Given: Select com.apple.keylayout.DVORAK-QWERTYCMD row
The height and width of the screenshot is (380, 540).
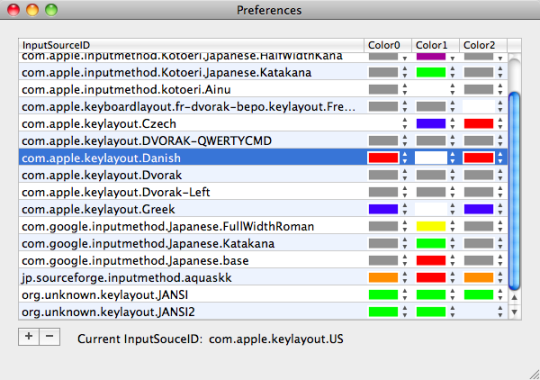Looking at the screenshot, I should tap(263, 141).
